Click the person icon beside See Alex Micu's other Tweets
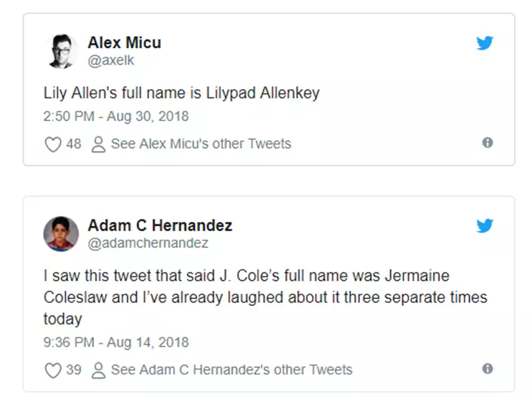The width and height of the screenshot is (532, 401). (98, 144)
